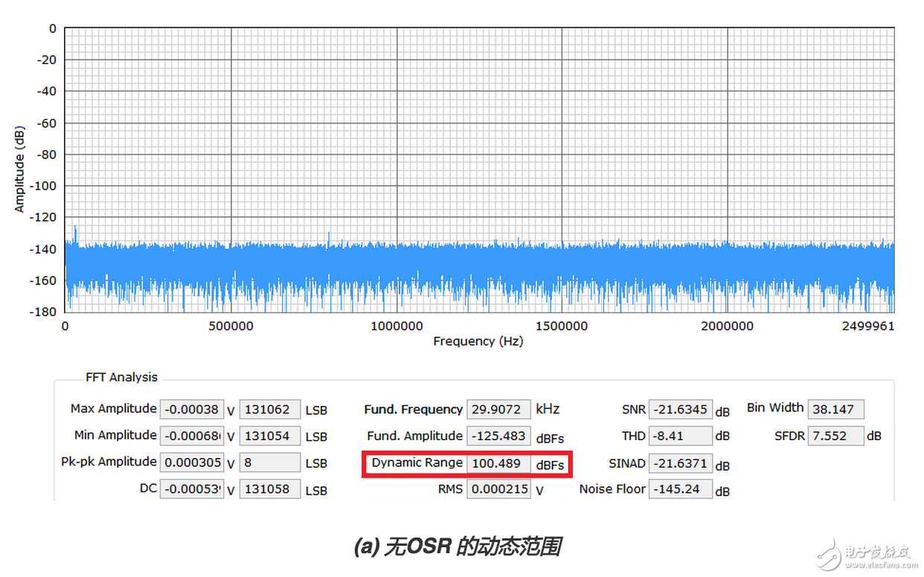Select the Min Amplitude LSB field showing 131054
924x577 pixels.
coord(270,436)
